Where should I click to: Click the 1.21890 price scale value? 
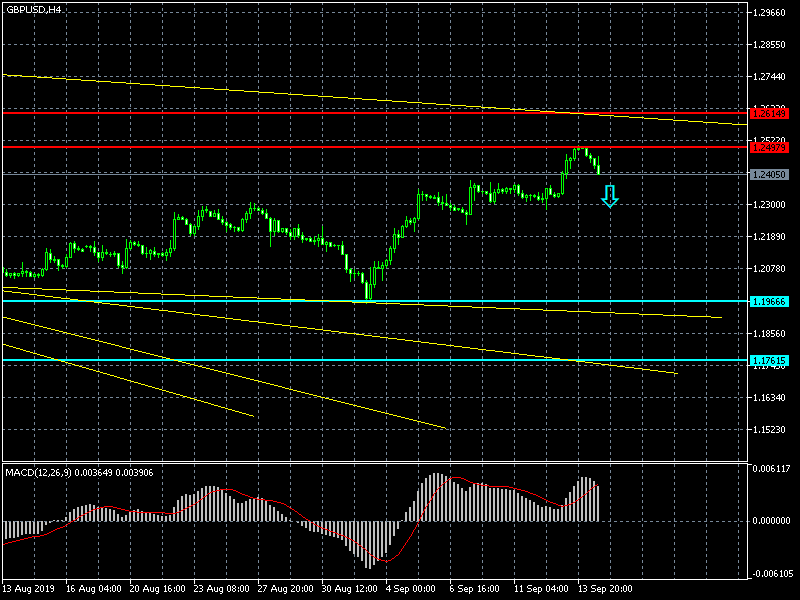pyautogui.click(x=769, y=237)
